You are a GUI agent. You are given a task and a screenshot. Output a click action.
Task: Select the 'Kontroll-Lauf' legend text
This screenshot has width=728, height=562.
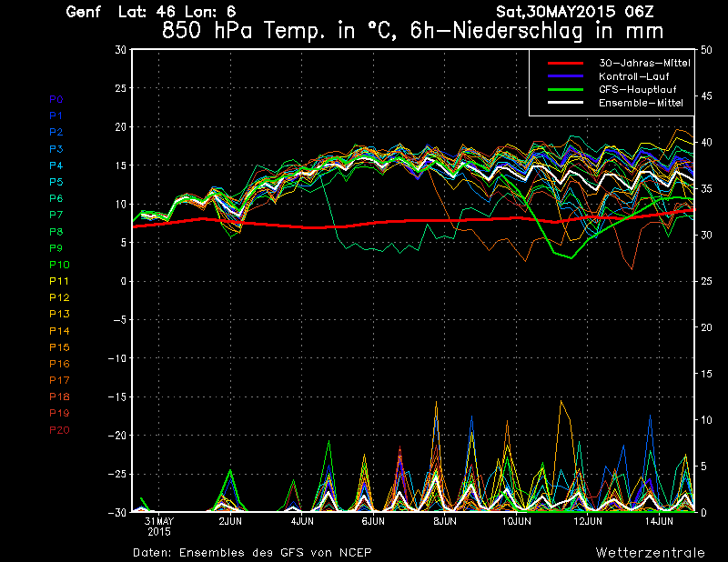[x=633, y=76]
